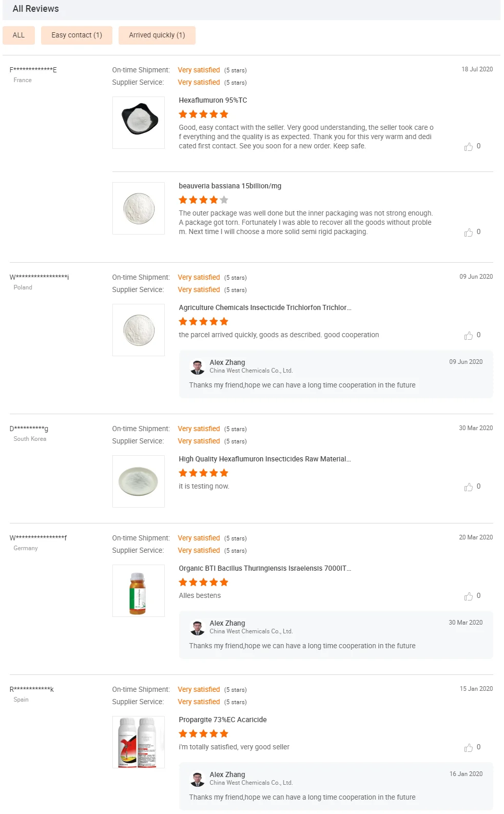Open Propargite 73%EC Acaricide product link
The height and width of the screenshot is (814, 504).
pyautogui.click(x=223, y=720)
